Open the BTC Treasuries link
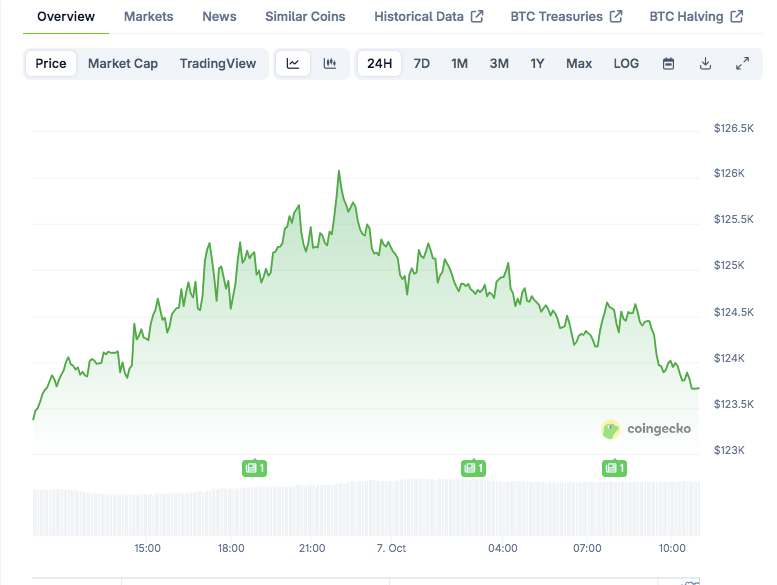 pos(566,17)
